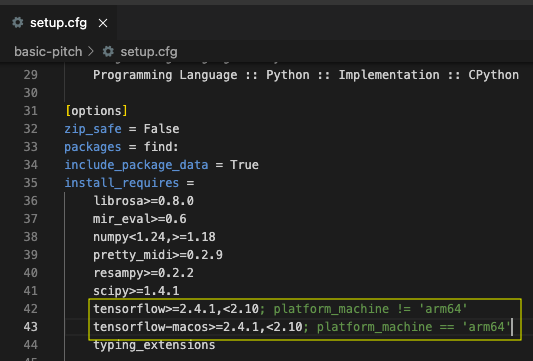Click librosa>=0.8.0 requirement line

pos(143,201)
